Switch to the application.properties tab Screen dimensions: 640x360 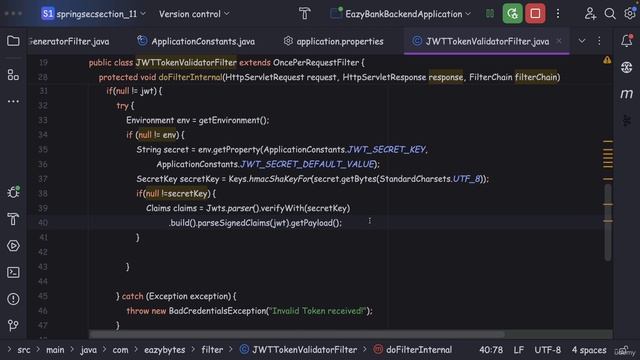click(x=334, y=41)
